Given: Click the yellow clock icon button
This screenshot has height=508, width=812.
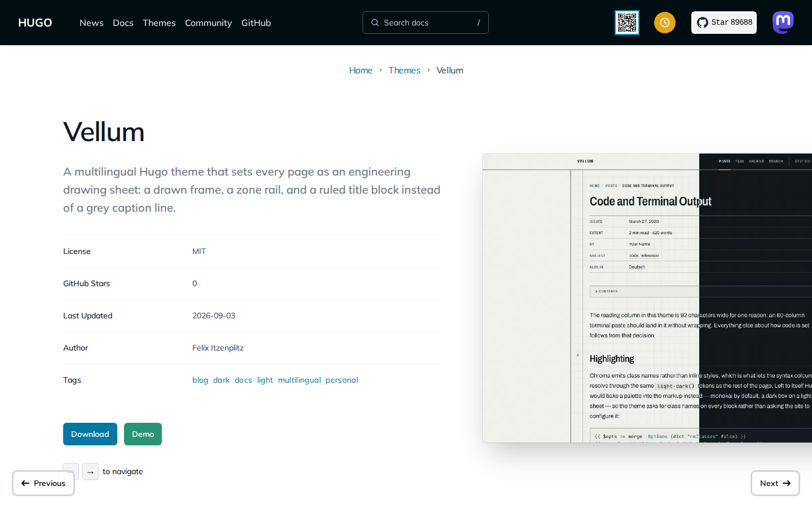Looking at the screenshot, I should pyautogui.click(x=665, y=23).
